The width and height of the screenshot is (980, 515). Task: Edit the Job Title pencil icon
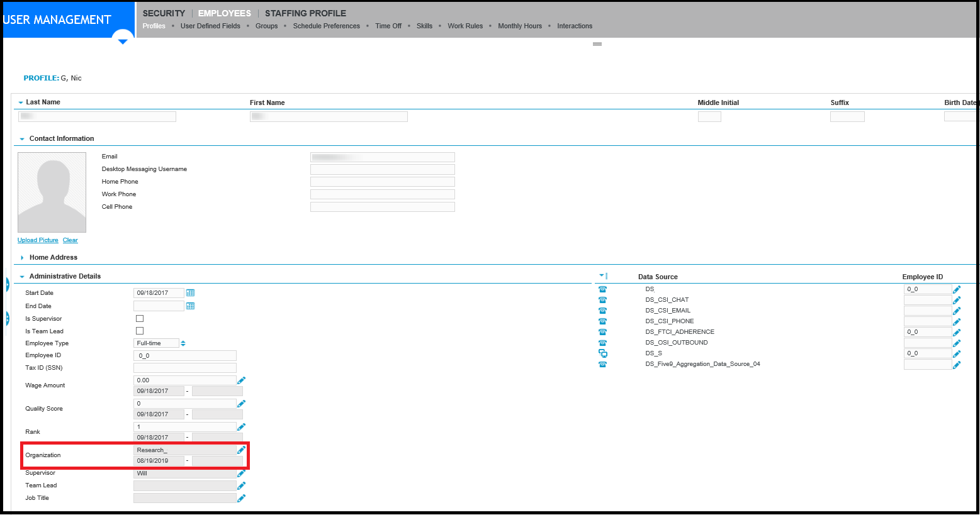(241, 498)
